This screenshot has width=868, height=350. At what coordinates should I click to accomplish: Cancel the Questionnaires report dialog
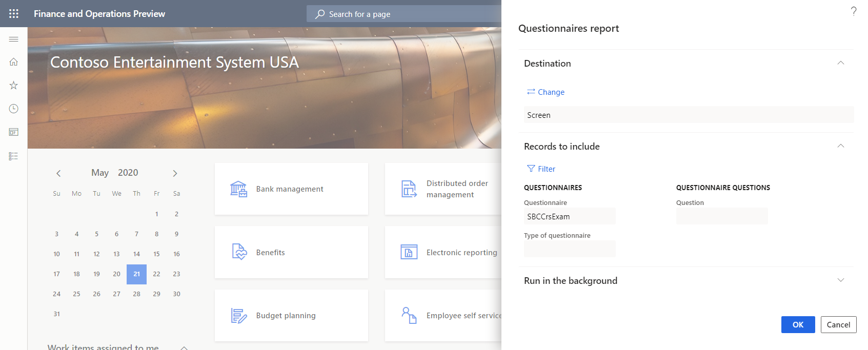(x=838, y=324)
